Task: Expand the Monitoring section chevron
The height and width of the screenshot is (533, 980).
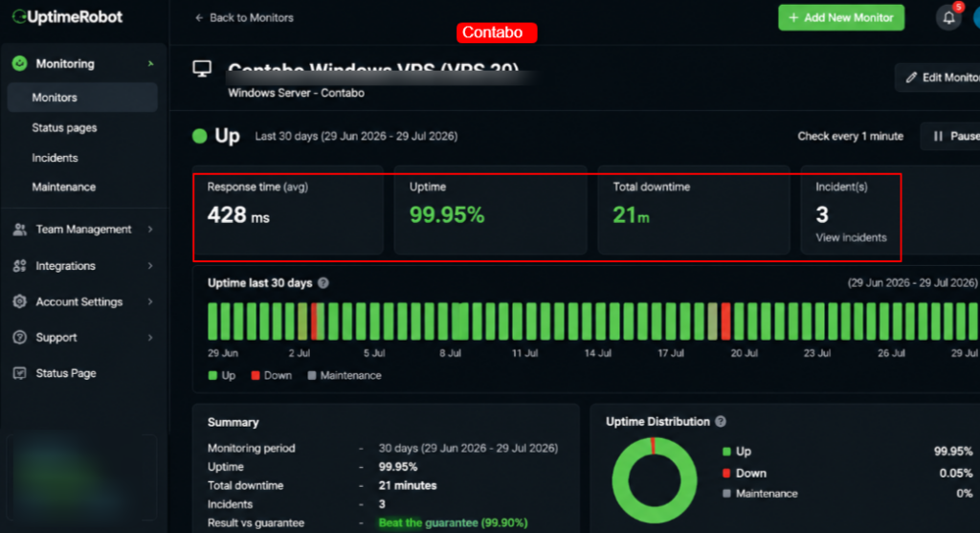Action: pyautogui.click(x=150, y=64)
